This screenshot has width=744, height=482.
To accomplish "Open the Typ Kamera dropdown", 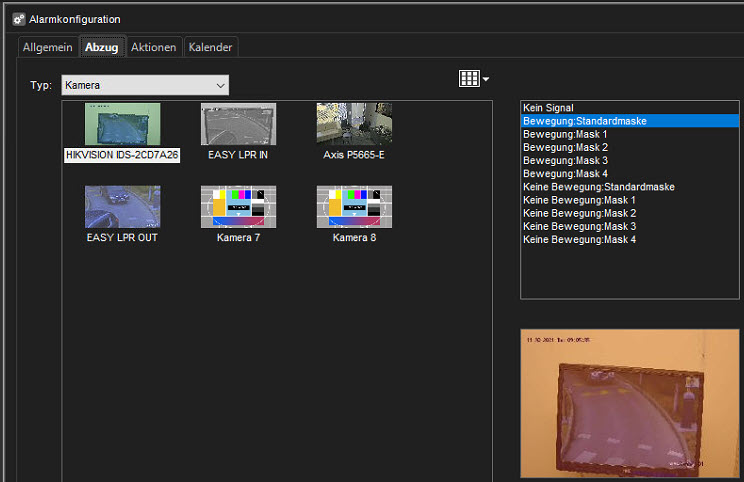I will [145, 85].
